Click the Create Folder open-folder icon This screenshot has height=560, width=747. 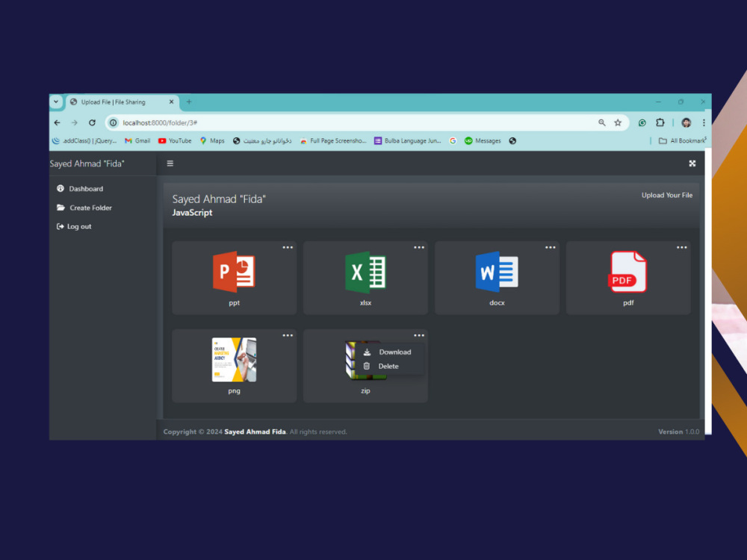[61, 208]
